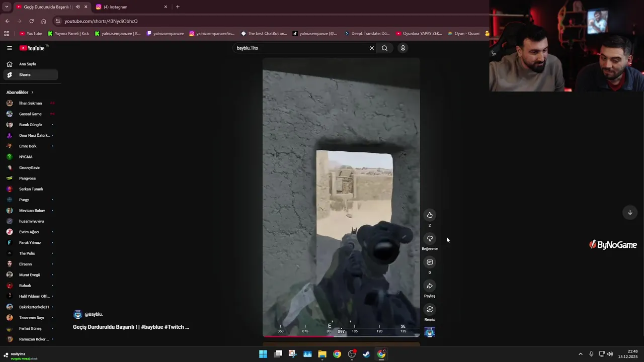Expand the Abonelikler section
Screen dimensions: 644x362
(x=20, y=93)
